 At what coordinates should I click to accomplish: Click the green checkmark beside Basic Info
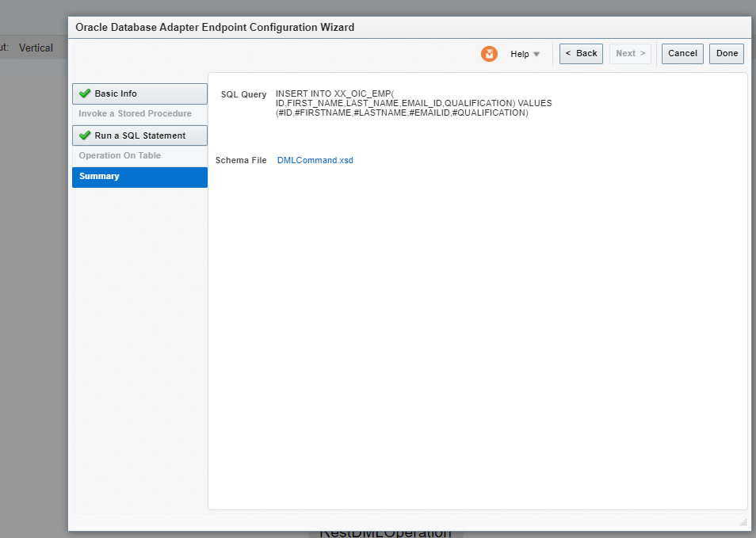click(85, 93)
